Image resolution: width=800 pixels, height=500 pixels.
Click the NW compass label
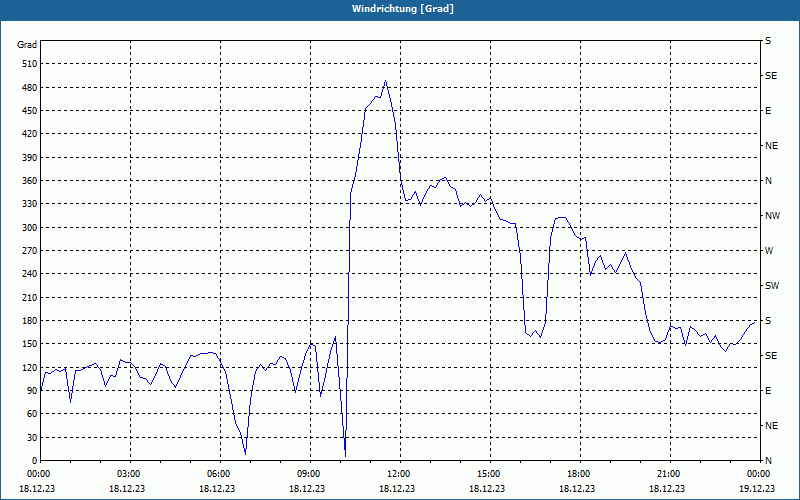click(772, 216)
